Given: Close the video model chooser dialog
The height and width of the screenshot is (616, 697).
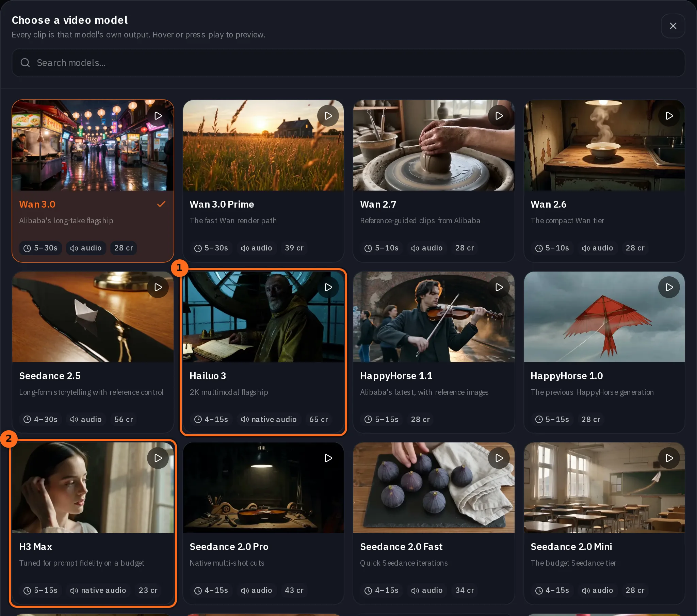Looking at the screenshot, I should 673,26.
